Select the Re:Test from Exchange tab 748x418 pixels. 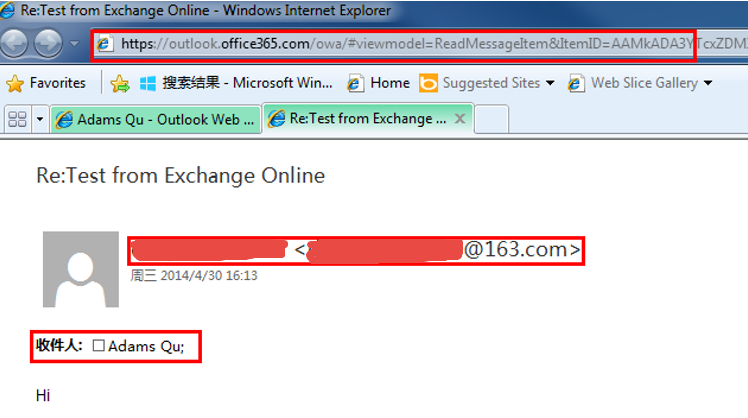point(358,118)
